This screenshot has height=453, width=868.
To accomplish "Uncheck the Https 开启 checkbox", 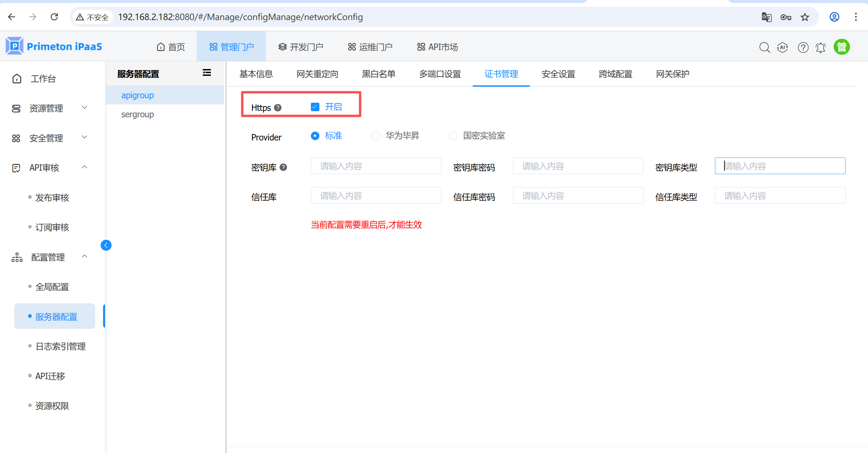I will [x=315, y=107].
